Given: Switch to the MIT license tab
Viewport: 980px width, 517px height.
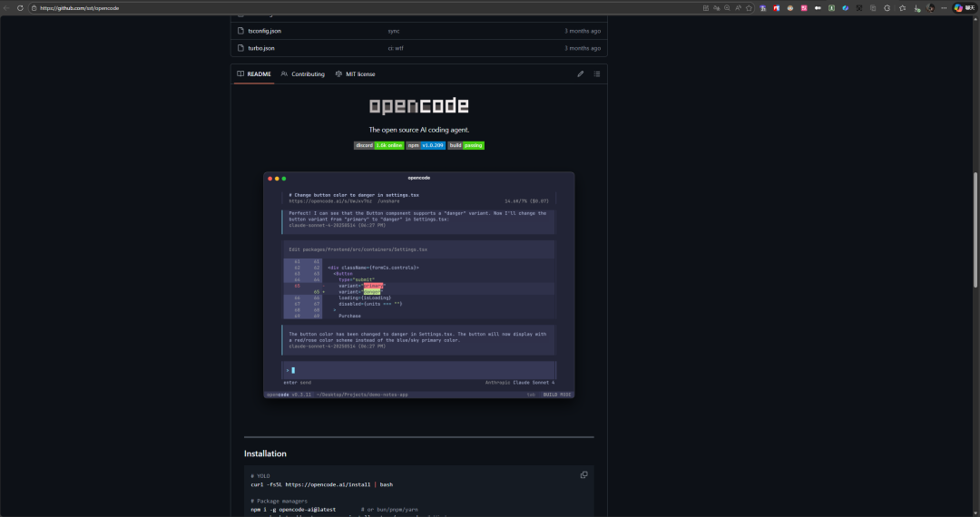Looking at the screenshot, I should click(355, 73).
